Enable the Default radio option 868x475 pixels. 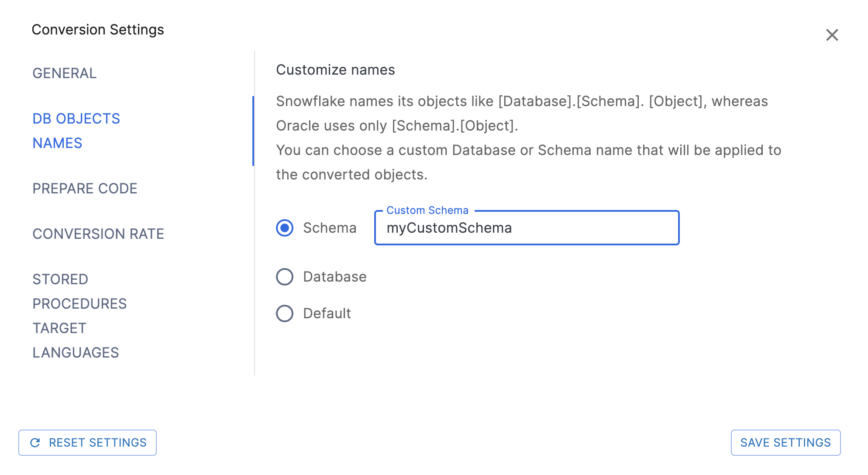(x=285, y=313)
